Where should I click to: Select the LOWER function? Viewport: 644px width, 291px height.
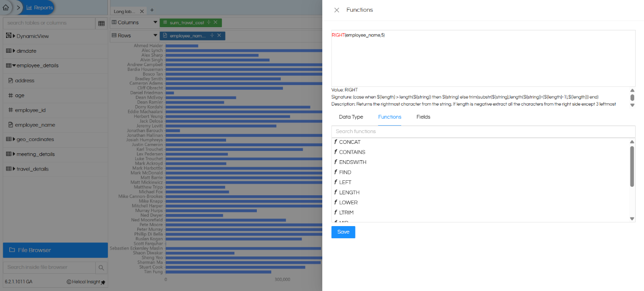tap(348, 203)
